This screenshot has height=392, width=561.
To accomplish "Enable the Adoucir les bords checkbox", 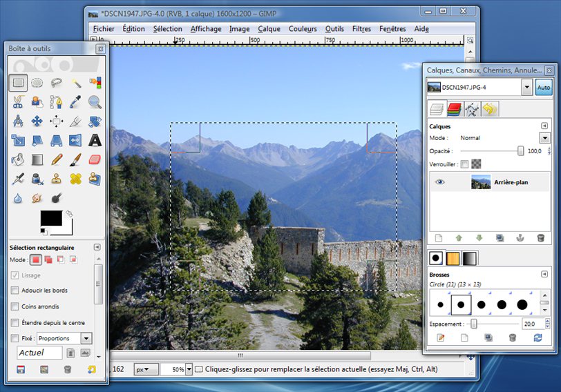I will 15,291.
